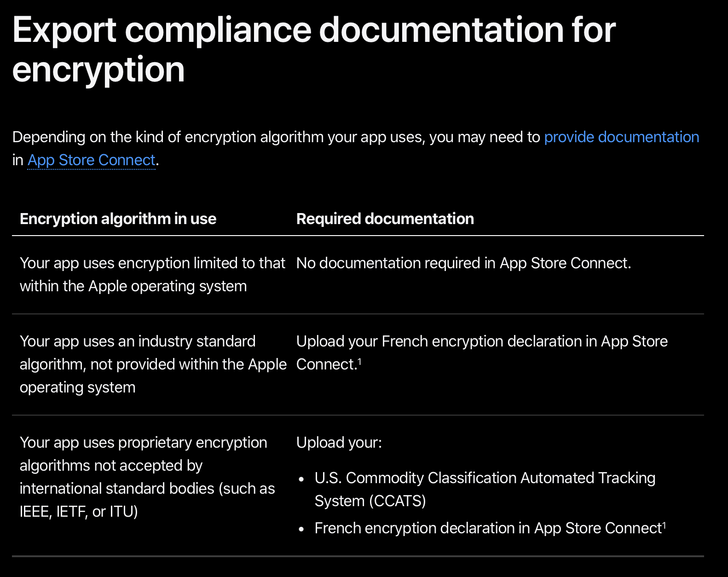Select the 'Encryption algorithm in use' column header
Image resolution: width=728 pixels, height=577 pixels.
tap(118, 219)
